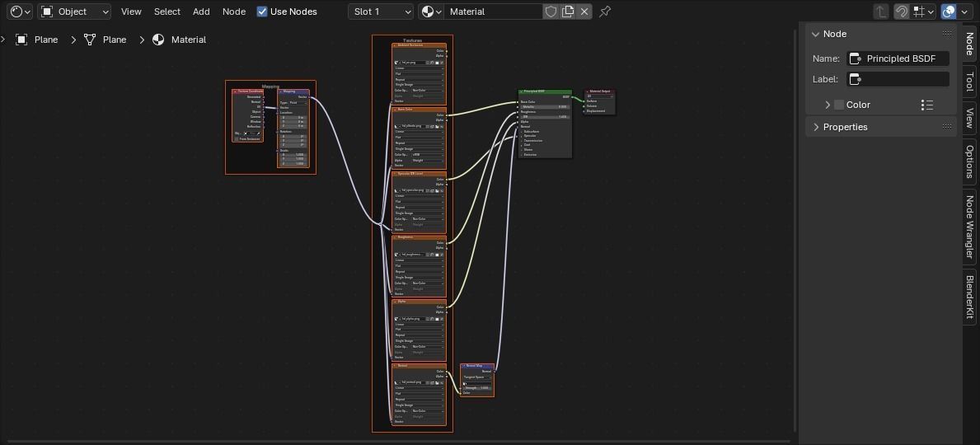
Task: Open the Material Output target dropdown
Action: pyautogui.click(x=599, y=96)
